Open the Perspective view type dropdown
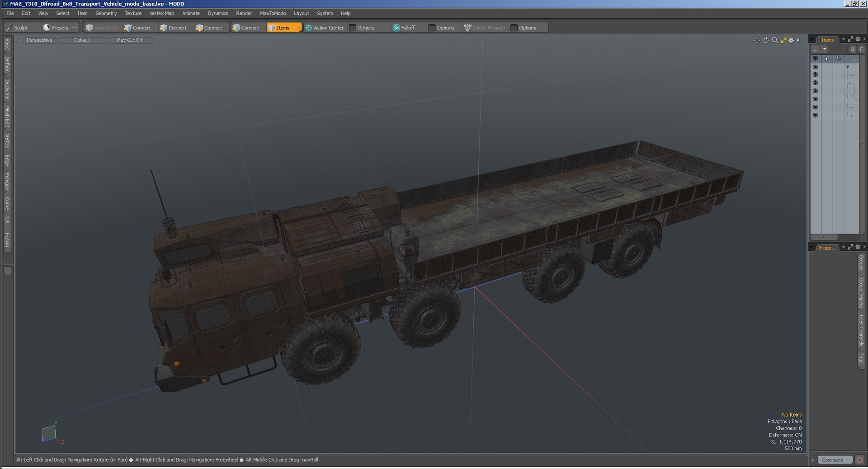 point(40,40)
